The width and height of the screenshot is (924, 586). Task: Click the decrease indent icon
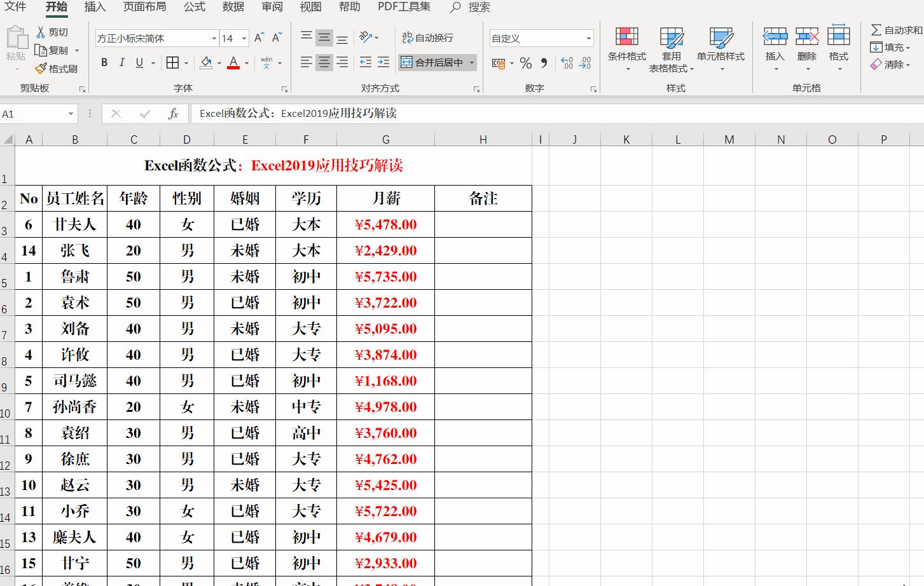(366, 62)
